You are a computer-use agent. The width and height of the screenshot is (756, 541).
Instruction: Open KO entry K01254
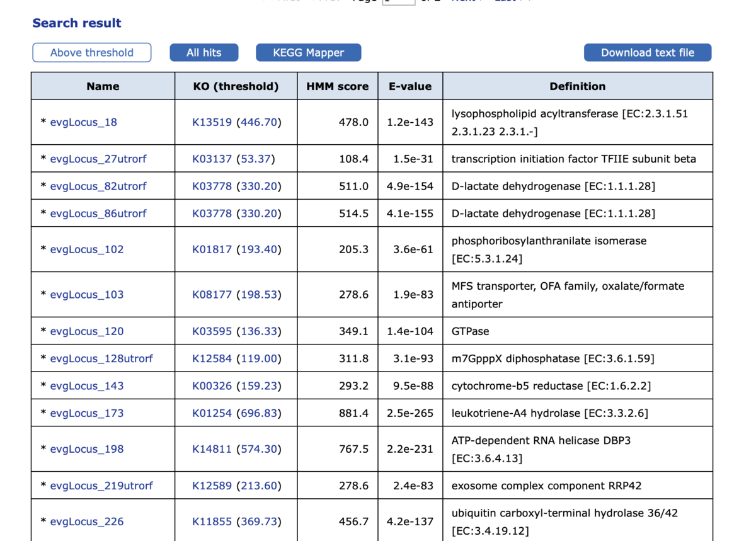point(212,413)
